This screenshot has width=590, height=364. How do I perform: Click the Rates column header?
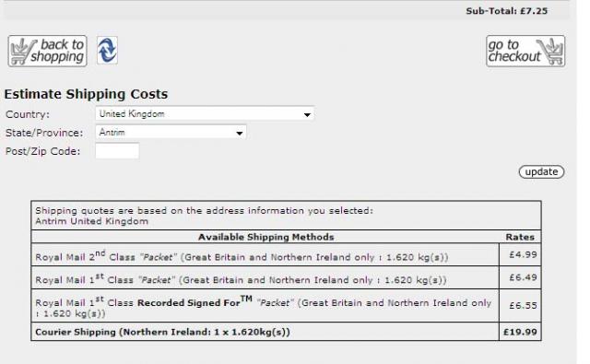click(520, 237)
